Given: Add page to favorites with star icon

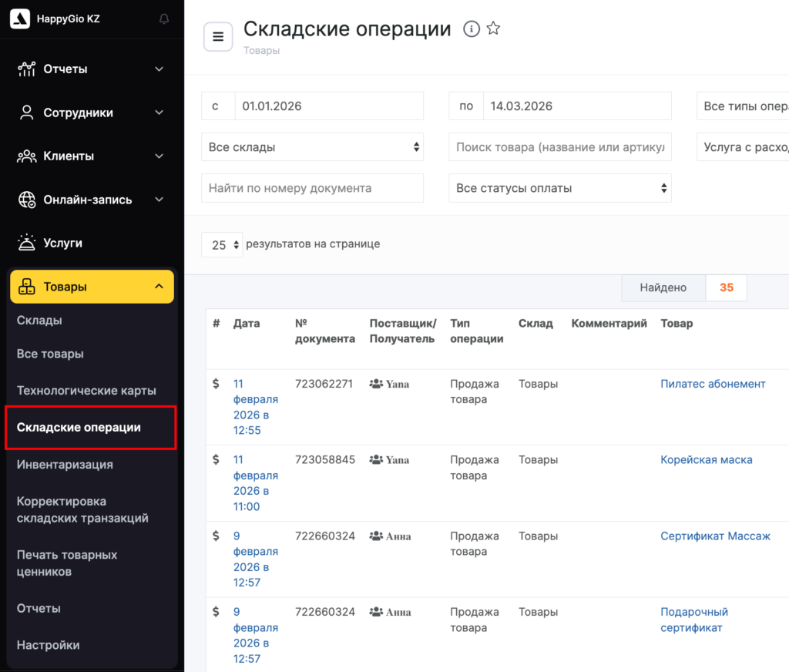Looking at the screenshot, I should (x=494, y=29).
